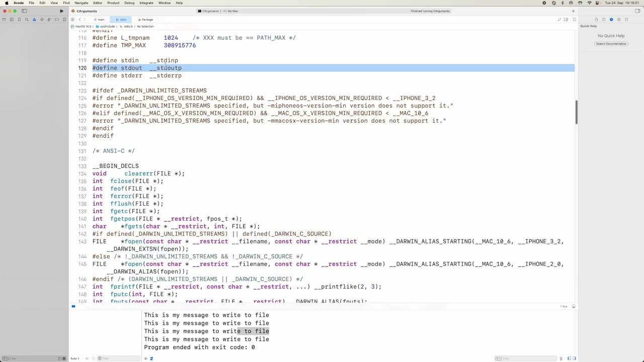Show the File inspector

pyautogui.click(x=596, y=20)
